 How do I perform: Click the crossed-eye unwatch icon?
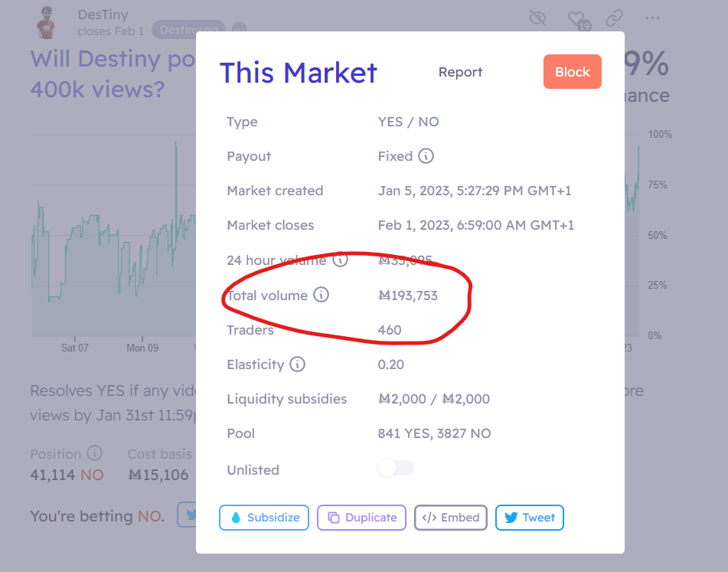coord(537,18)
